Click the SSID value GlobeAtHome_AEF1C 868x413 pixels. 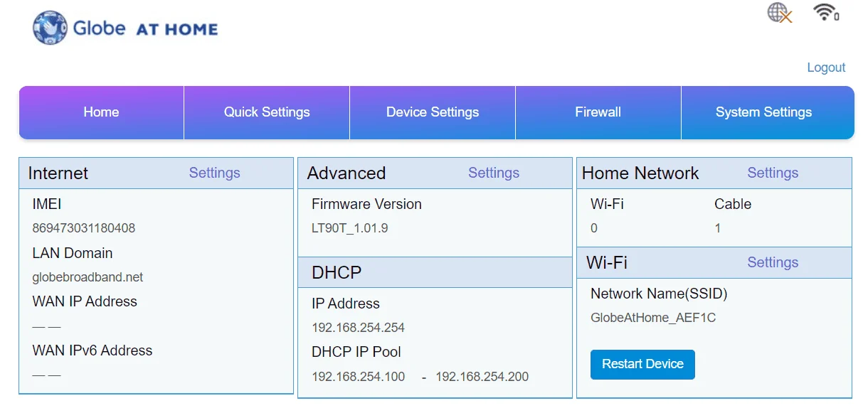653,318
